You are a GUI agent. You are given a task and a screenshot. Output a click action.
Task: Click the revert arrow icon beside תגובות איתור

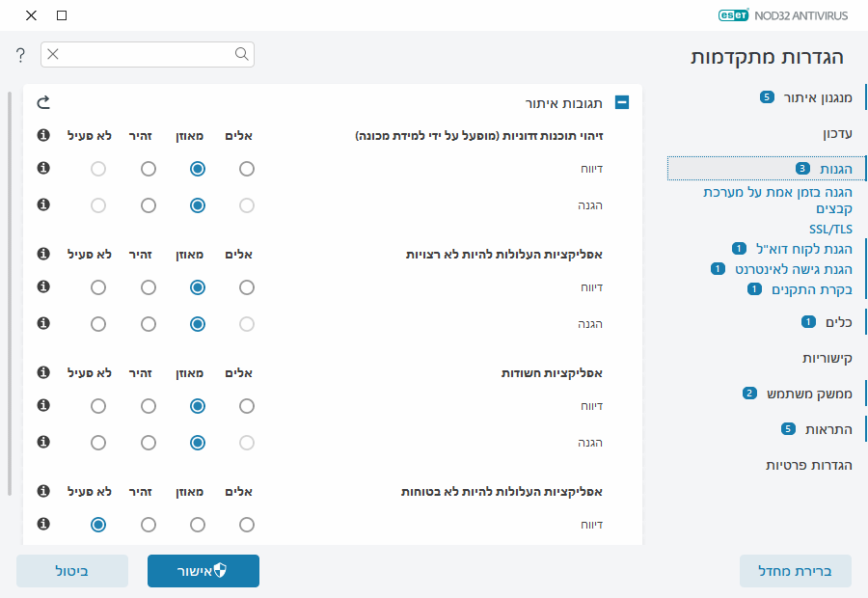[43, 102]
